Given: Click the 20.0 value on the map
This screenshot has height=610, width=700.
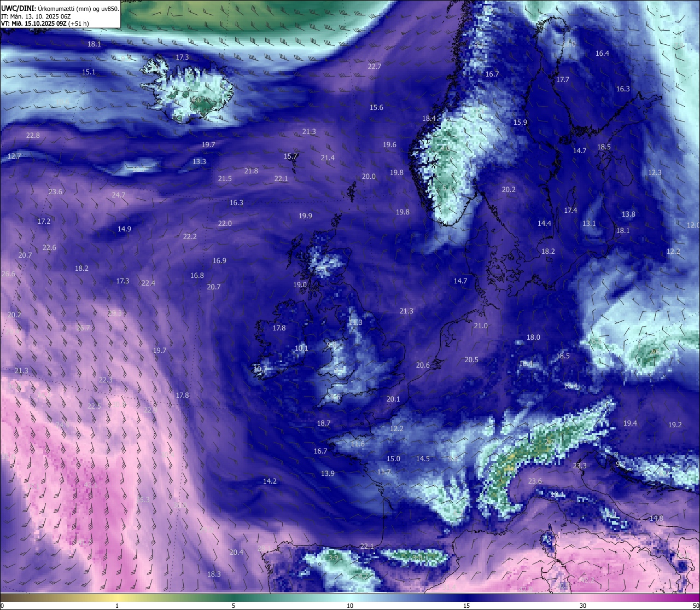Looking at the screenshot, I should pos(369,177).
